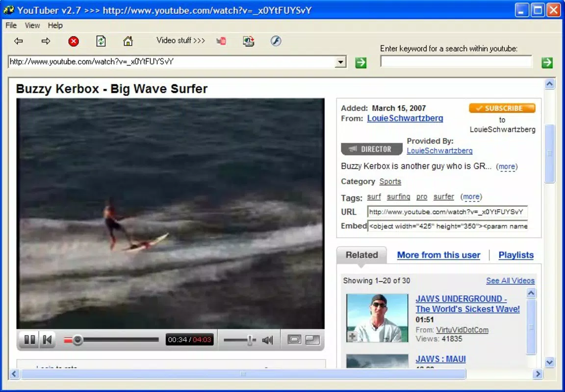Click the video convert icon in toolbar

click(x=248, y=41)
